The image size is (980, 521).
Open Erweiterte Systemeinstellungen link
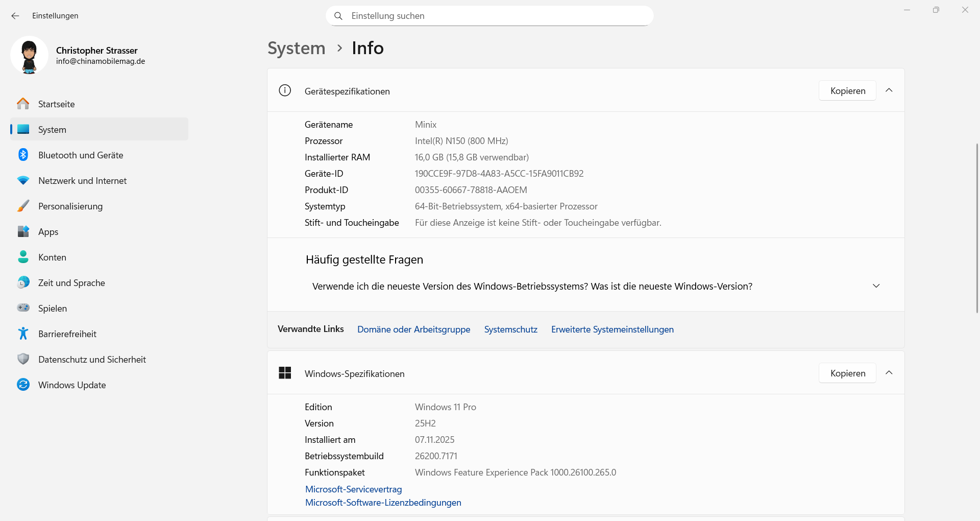[612, 329]
